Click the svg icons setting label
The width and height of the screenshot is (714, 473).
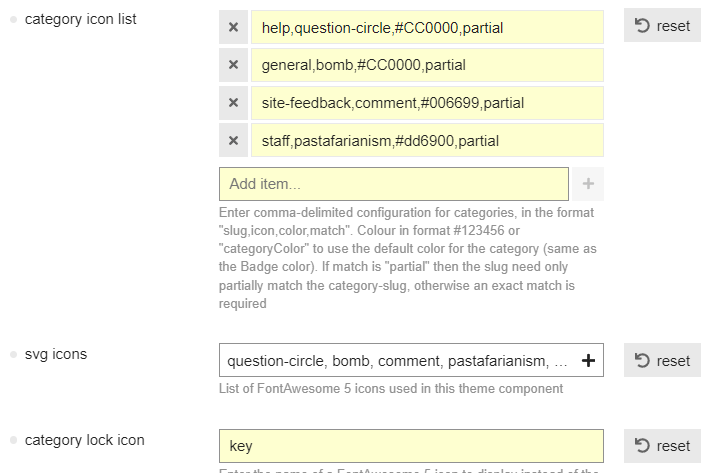pyautogui.click(x=56, y=354)
